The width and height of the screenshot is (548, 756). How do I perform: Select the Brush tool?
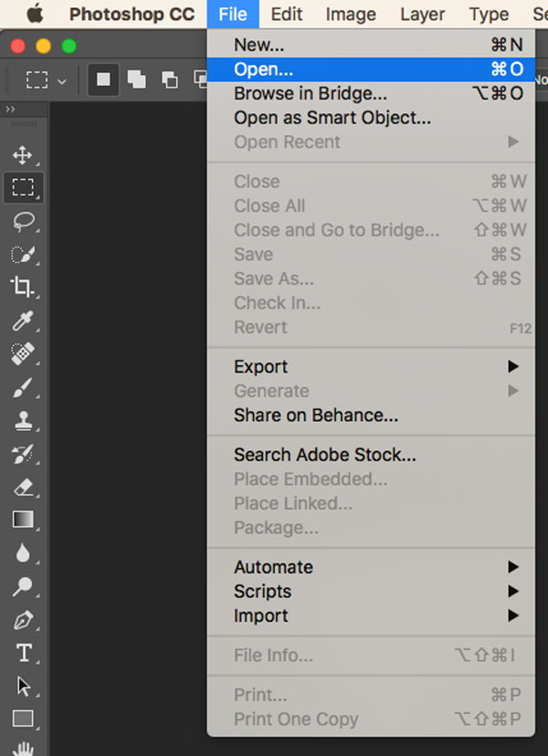(x=23, y=387)
